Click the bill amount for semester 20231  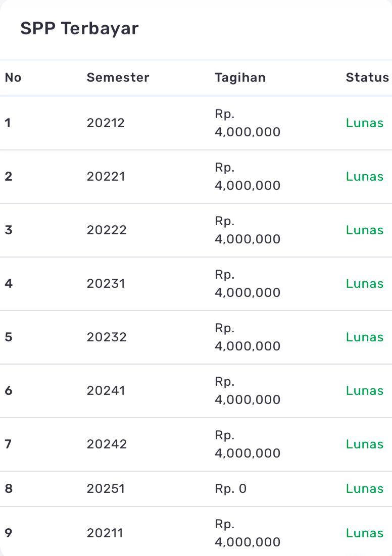(x=248, y=284)
